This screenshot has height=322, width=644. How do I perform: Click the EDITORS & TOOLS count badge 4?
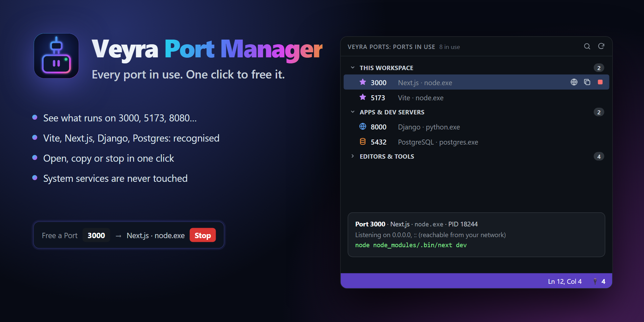[599, 156]
